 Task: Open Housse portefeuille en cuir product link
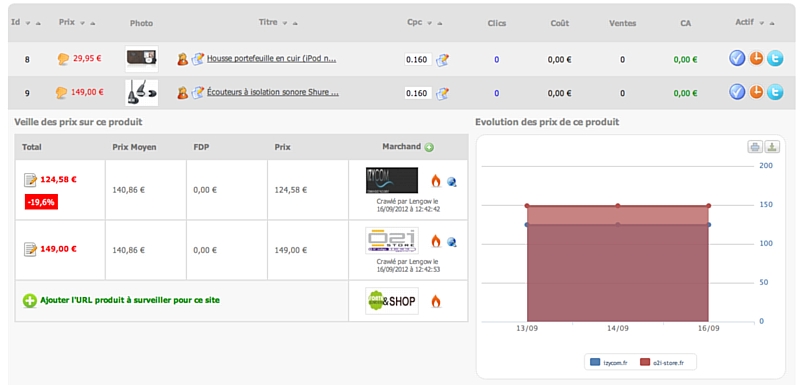(x=271, y=59)
